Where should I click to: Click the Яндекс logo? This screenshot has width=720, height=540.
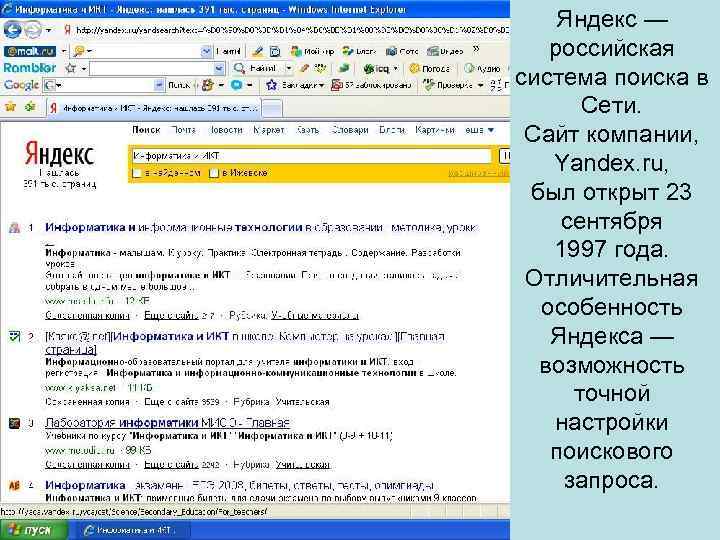60,154
